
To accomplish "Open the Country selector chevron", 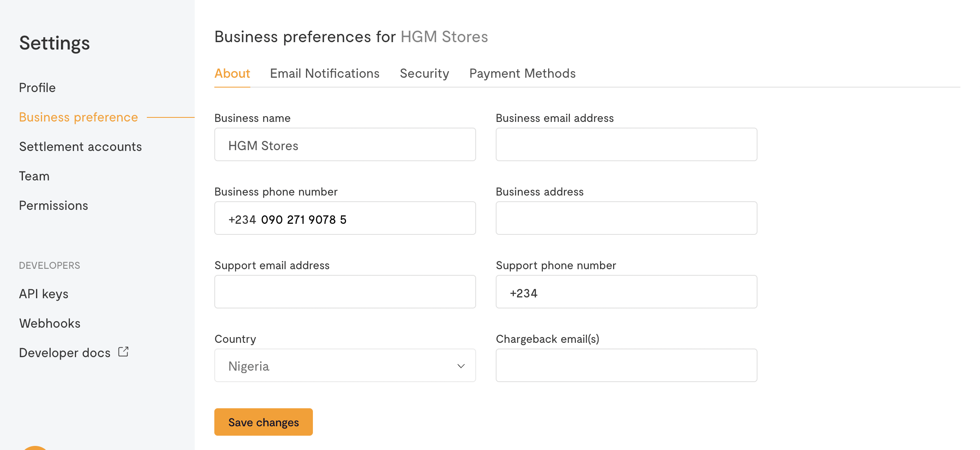I will [460, 365].
